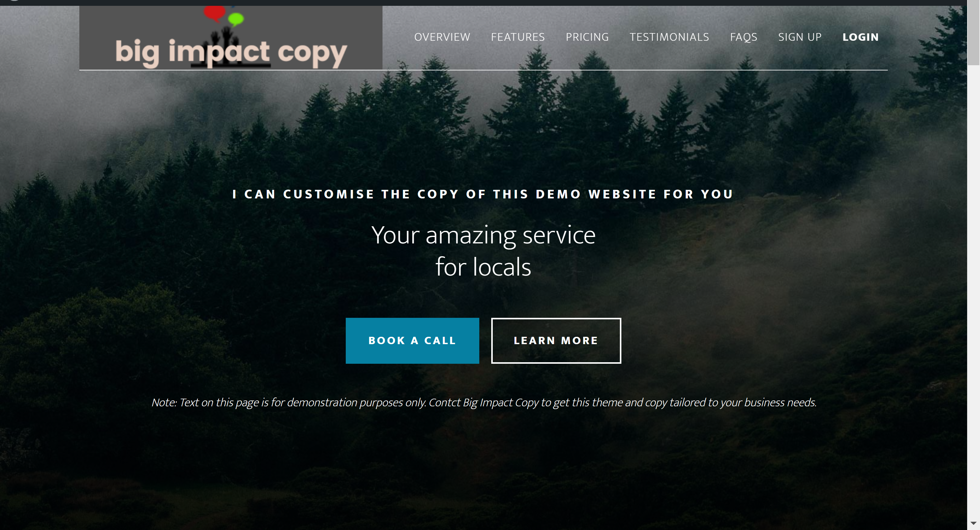This screenshot has width=980, height=530.
Task: Jump to FAQs from the header
Action: (743, 37)
